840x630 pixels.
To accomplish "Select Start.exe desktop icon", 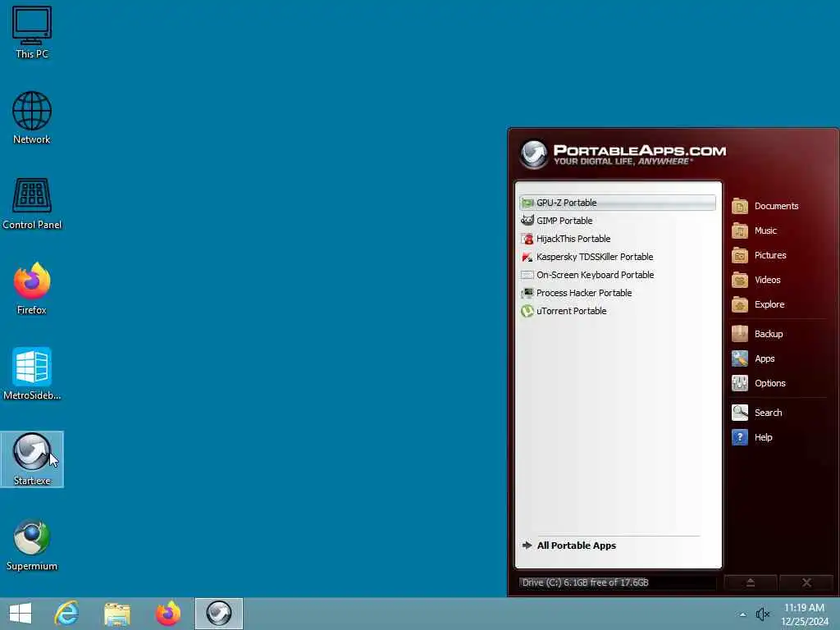I will click(32, 459).
